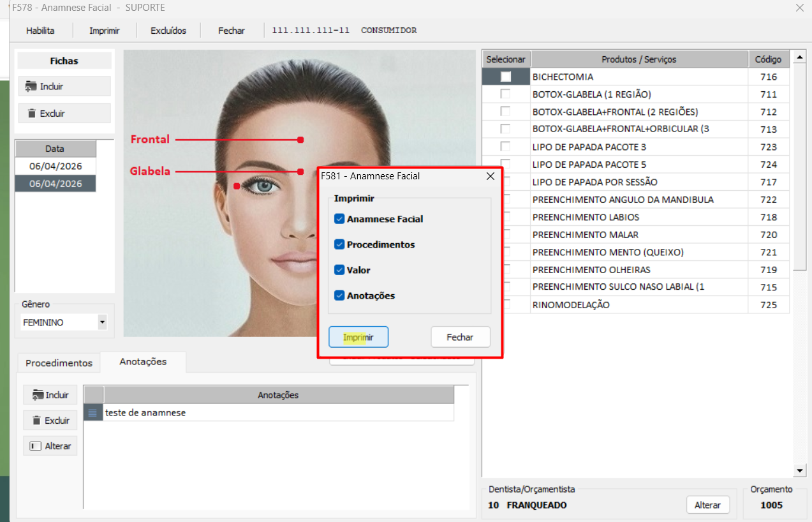Click the 10 FRANQUEADO dentist entry
The height and width of the screenshot is (522, 812).
pyautogui.click(x=528, y=505)
